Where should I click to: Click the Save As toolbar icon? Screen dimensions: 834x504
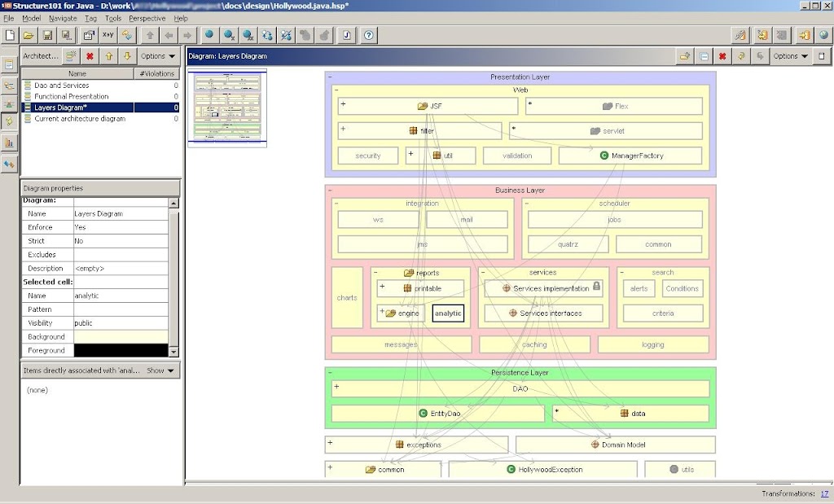[x=66, y=35]
